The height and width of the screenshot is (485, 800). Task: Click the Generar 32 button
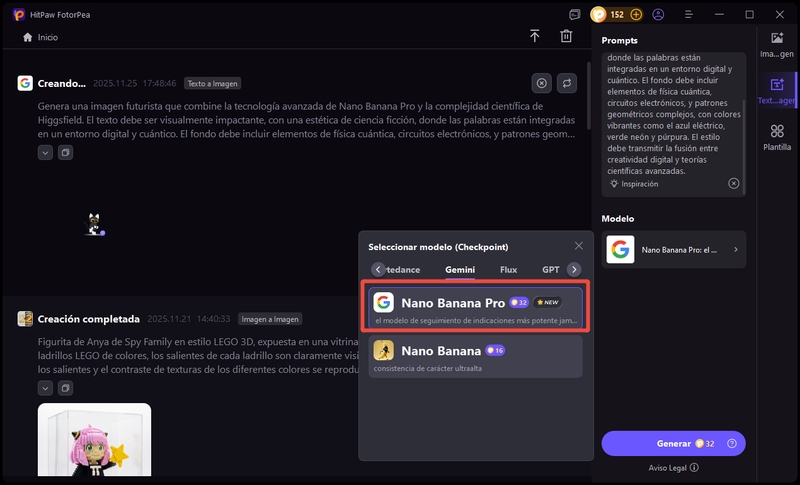(673, 444)
